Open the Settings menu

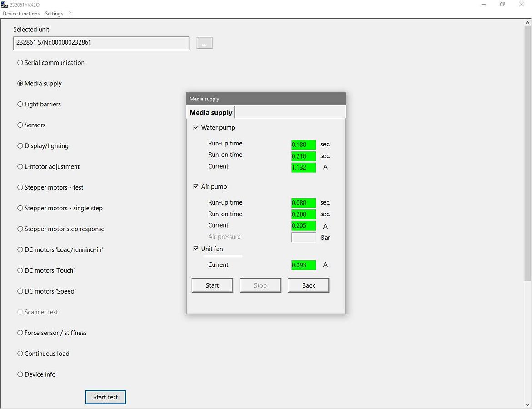54,14
